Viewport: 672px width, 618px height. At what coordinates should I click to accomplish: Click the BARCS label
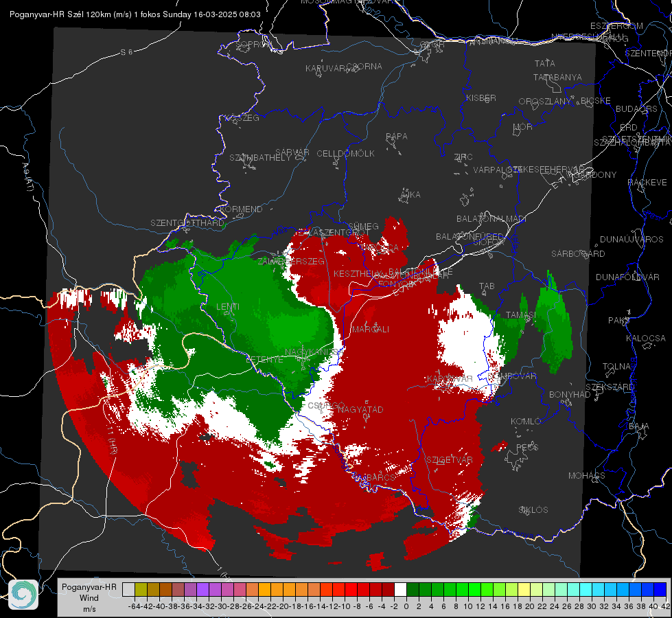[380, 477]
